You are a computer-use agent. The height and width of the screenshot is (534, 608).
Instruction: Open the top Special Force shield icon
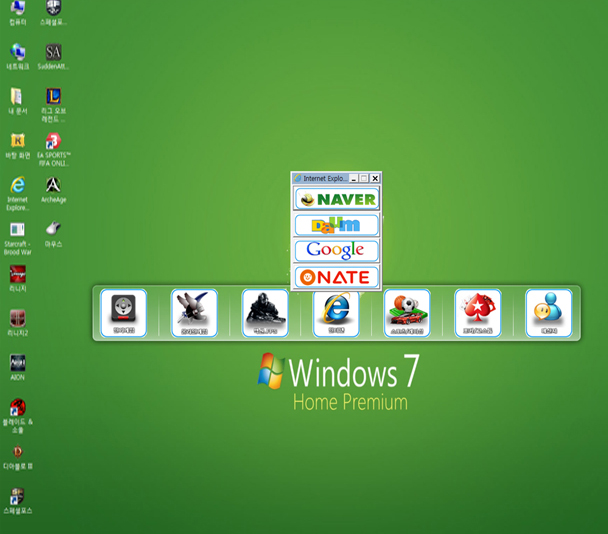[54, 12]
